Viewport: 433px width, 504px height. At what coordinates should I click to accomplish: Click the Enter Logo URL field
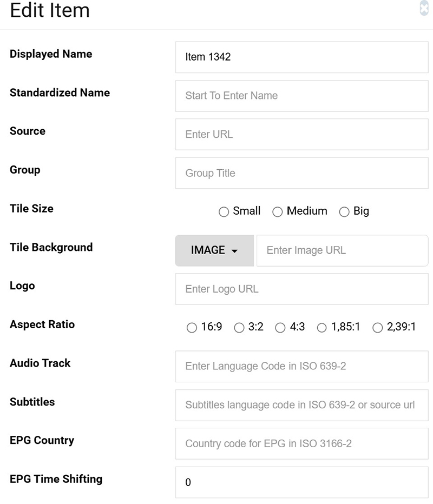point(302,289)
